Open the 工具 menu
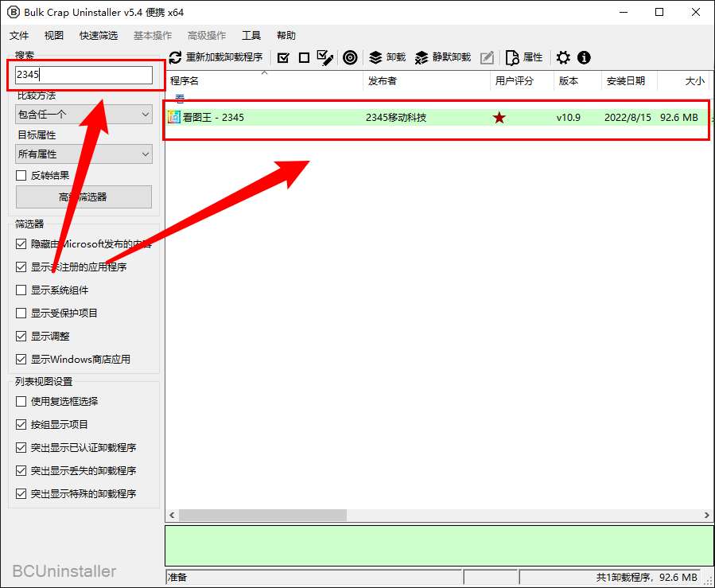715x588 pixels. coord(251,35)
